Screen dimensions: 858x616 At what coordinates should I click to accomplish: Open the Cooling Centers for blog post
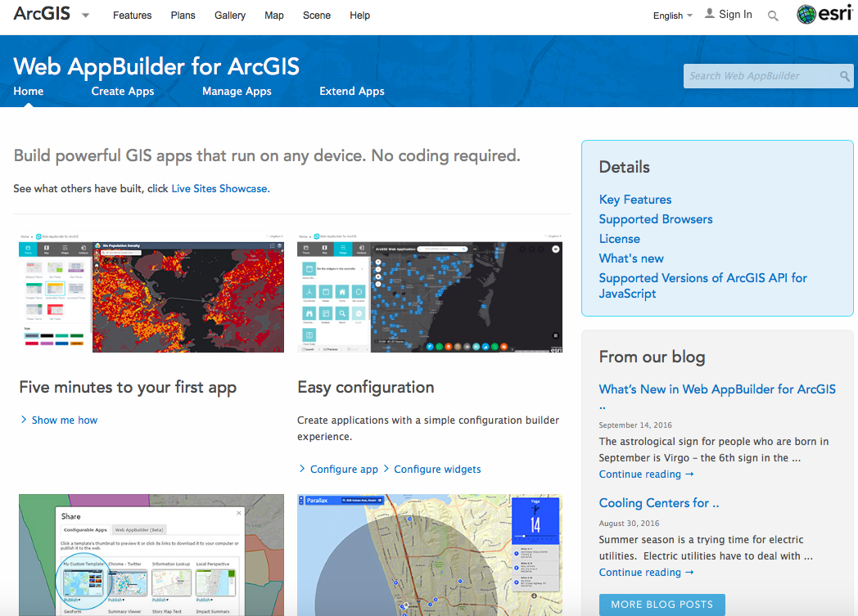point(659,503)
